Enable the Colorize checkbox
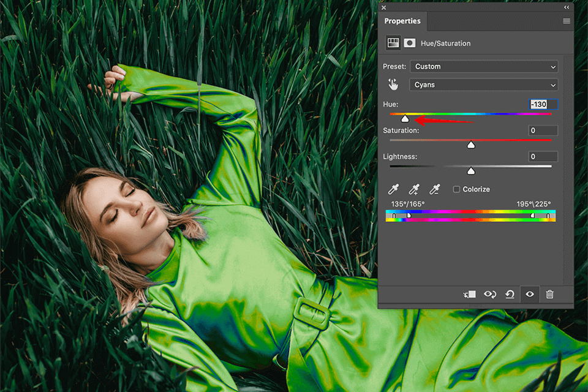Screen dimensions: 588x392 (x=456, y=189)
